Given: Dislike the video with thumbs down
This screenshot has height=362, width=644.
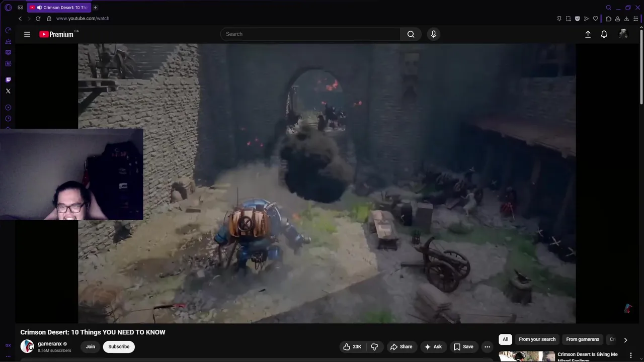Looking at the screenshot, I should (x=374, y=347).
